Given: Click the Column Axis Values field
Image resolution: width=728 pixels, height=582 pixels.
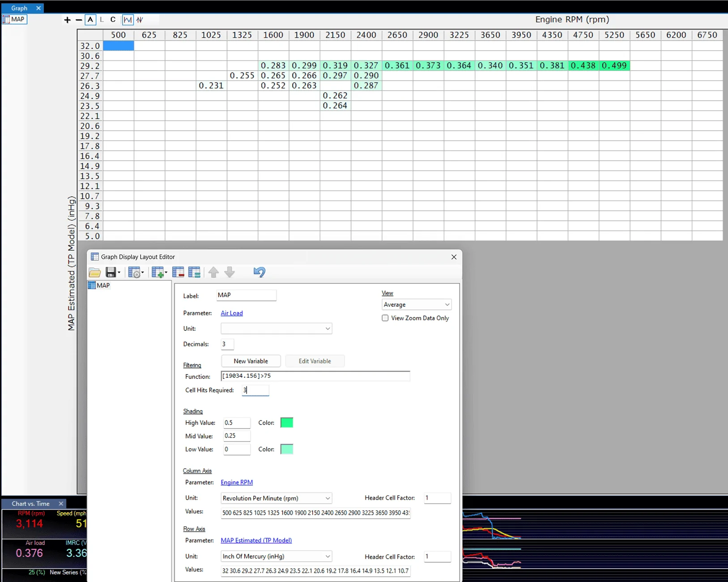Looking at the screenshot, I should pyautogui.click(x=315, y=513).
